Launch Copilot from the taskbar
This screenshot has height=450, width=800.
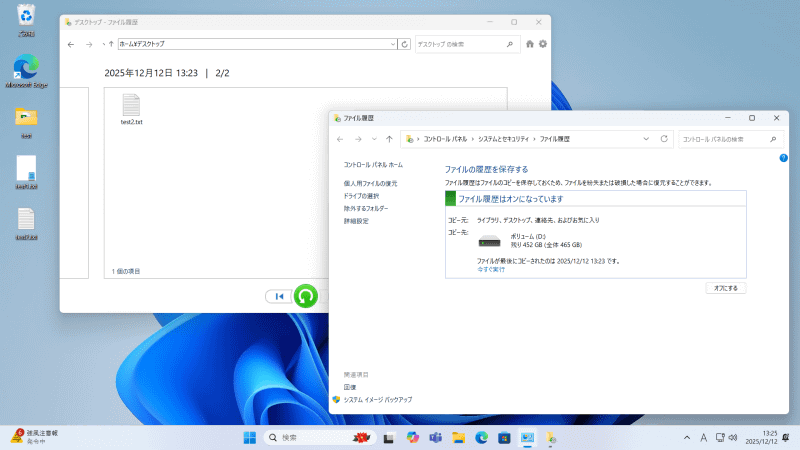tap(412, 438)
